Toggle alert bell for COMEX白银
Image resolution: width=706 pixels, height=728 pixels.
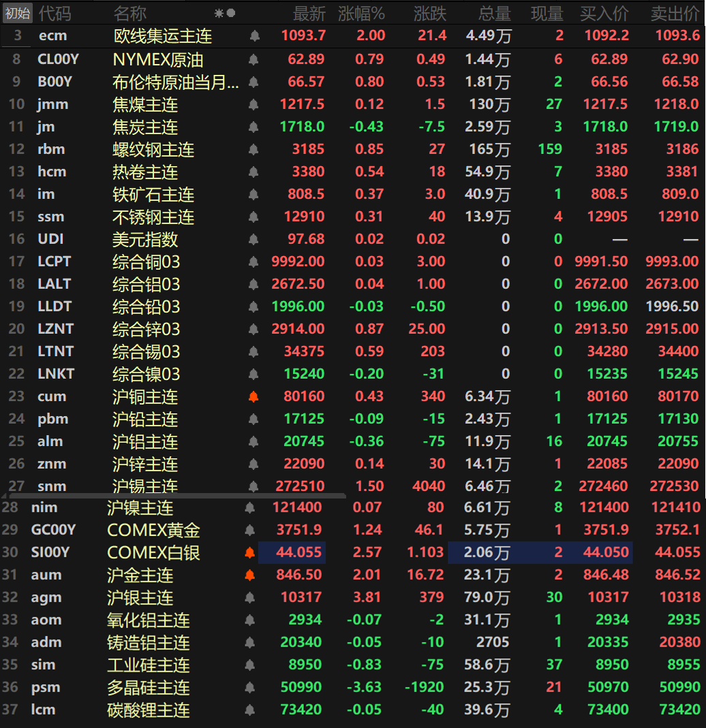(x=249, y=552)
